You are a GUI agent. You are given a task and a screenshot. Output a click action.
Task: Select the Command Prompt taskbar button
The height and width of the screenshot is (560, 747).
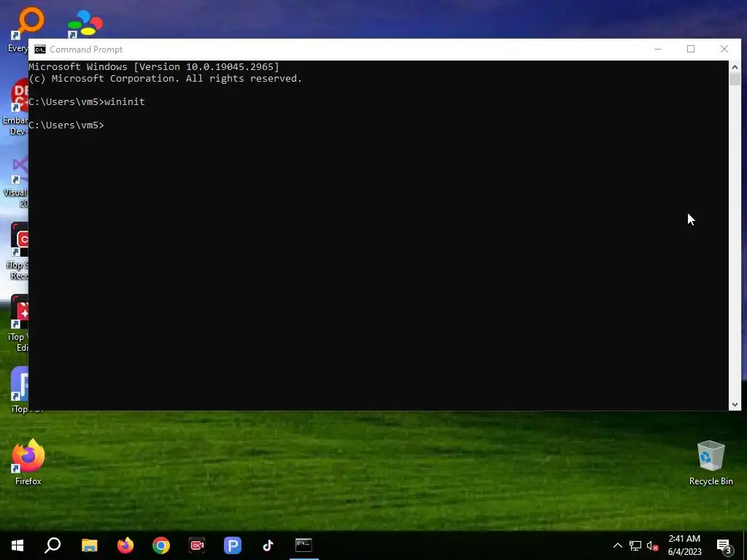(303, 545)
